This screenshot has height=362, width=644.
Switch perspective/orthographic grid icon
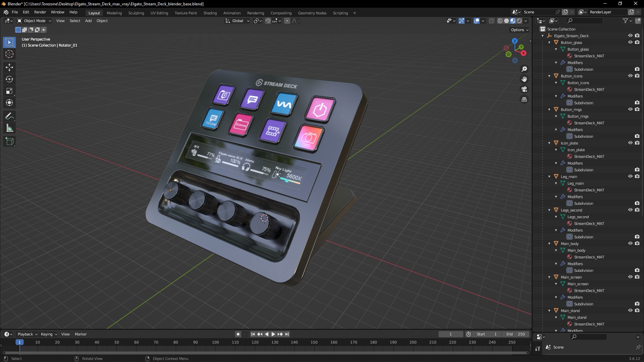pyautogui.click(x=524, y=99)
